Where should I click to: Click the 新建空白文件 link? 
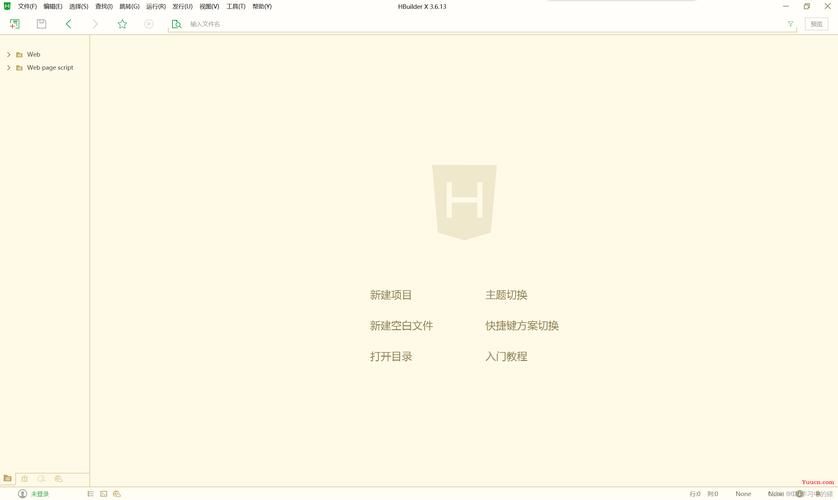click(x=401, y=326)
